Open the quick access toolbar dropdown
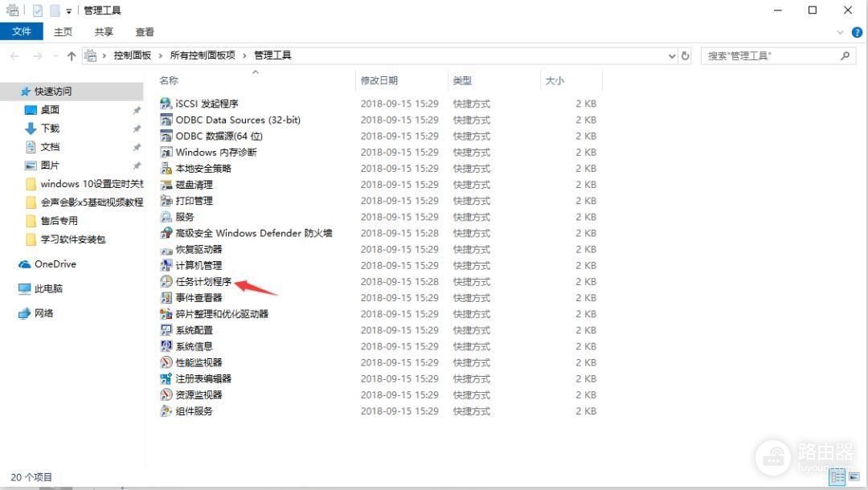This screenshot has height=490, width=868. tap(68, 10)
